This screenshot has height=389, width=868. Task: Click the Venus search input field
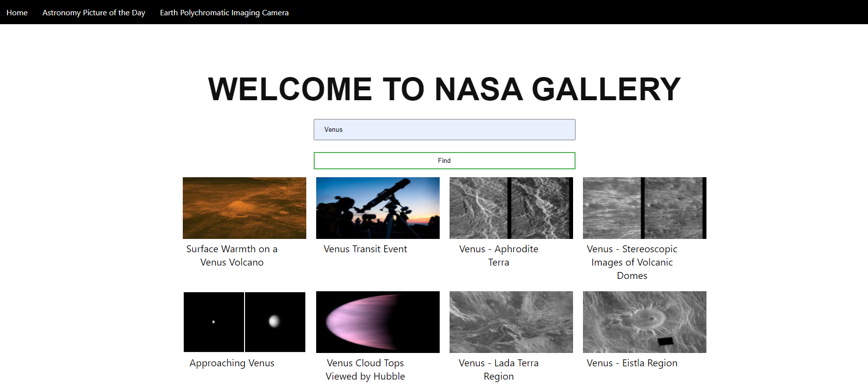point(444,129)
